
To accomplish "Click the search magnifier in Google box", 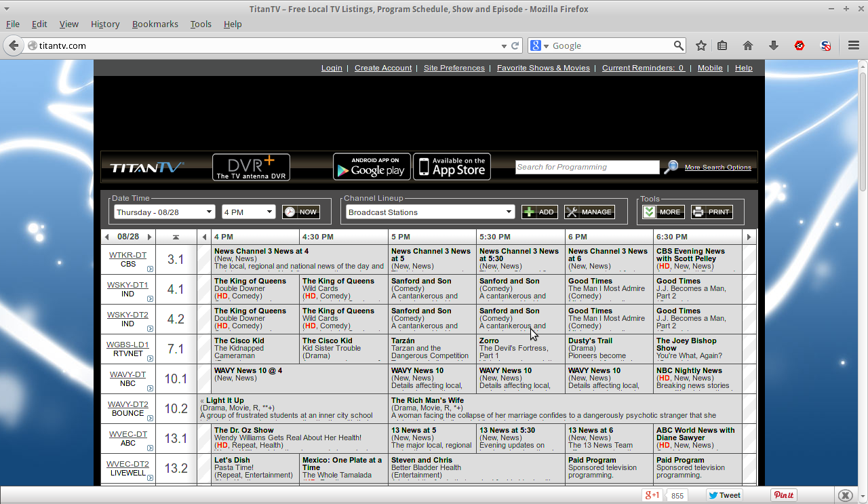I will (679, 45).
